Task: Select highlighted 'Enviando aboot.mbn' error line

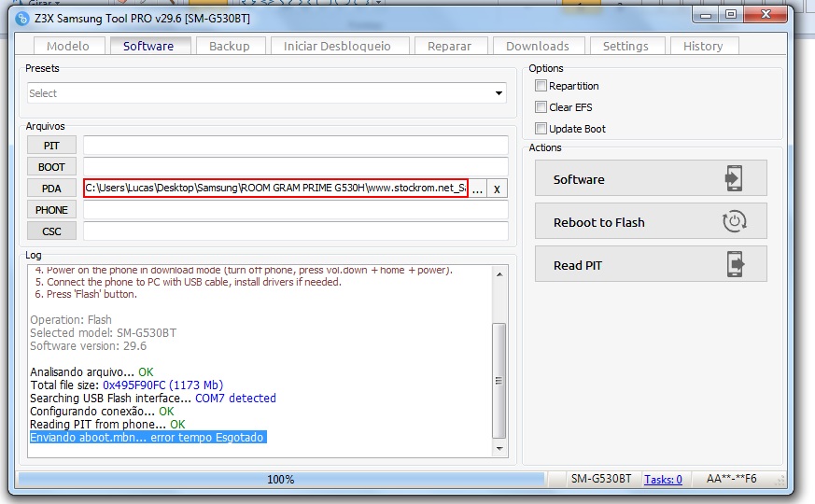Action: click(148, 438)
